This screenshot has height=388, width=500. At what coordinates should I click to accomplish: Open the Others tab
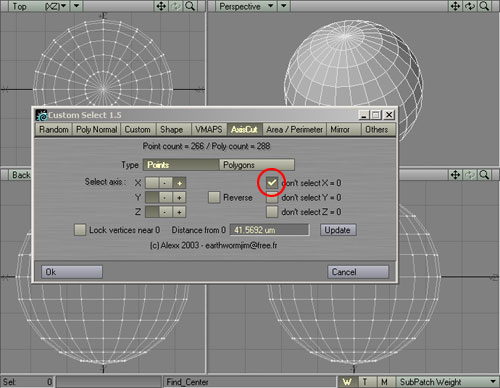tap(379, 129)
